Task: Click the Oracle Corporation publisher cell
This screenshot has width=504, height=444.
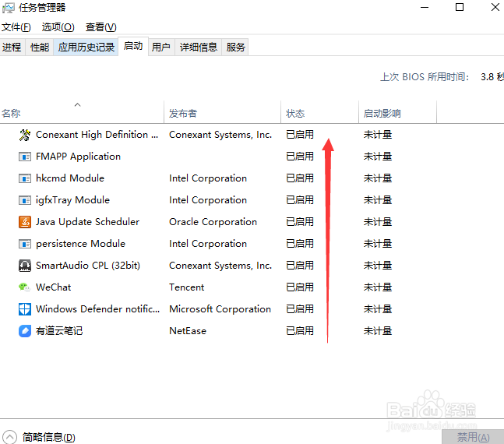Action: [x=213, y=222]
